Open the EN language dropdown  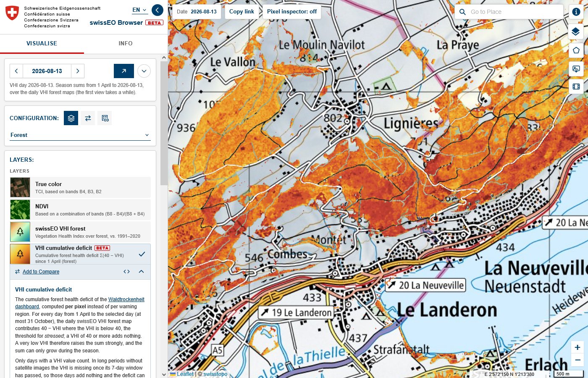tap(140, 10)
